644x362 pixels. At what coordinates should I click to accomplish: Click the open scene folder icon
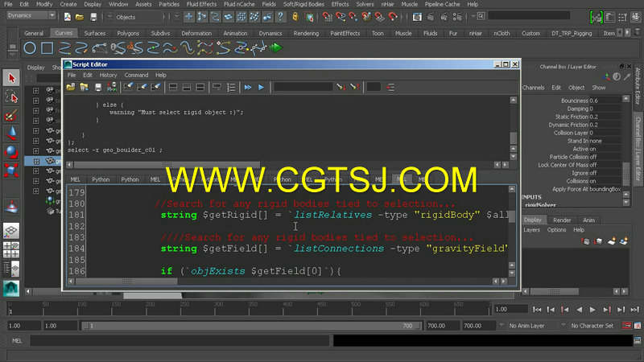tap(80, 17)
